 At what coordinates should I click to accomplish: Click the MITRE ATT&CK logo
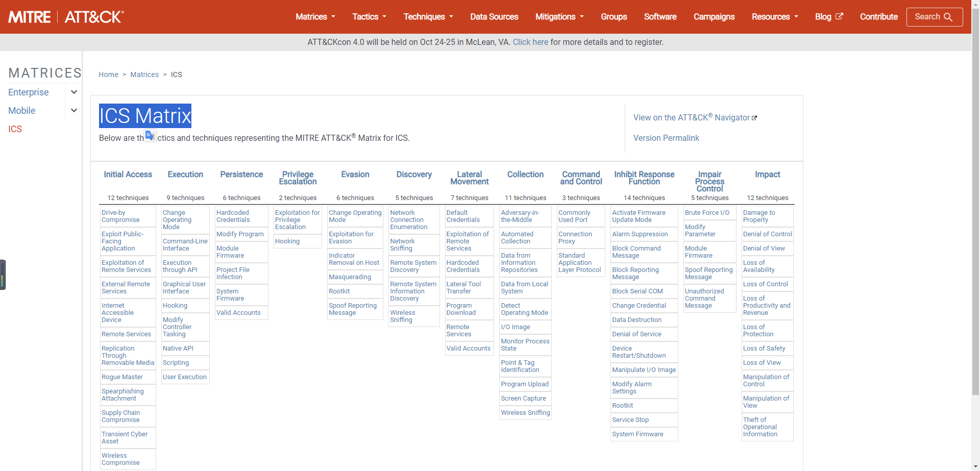click(66, 17)
